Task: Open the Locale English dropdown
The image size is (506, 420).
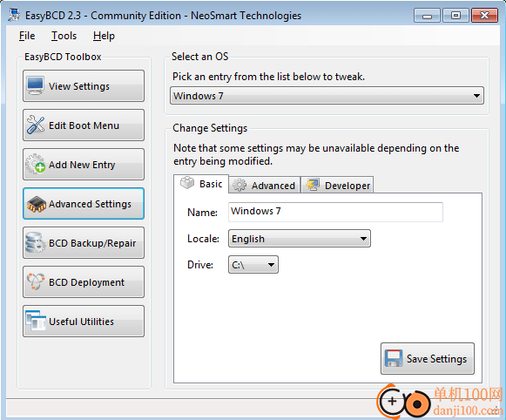Action: tap(299, 239)
